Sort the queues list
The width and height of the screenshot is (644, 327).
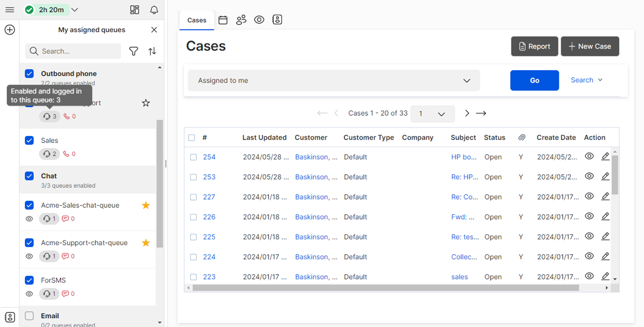152,51
